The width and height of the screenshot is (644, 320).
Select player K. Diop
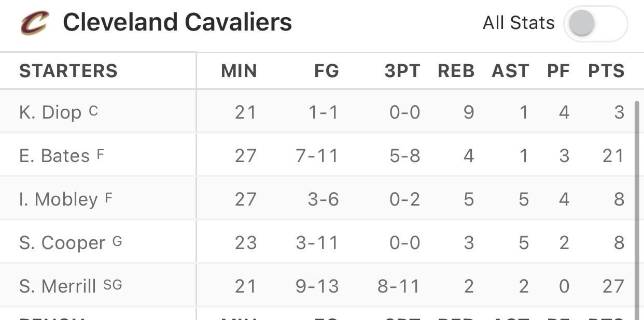[x=50, y=112]
